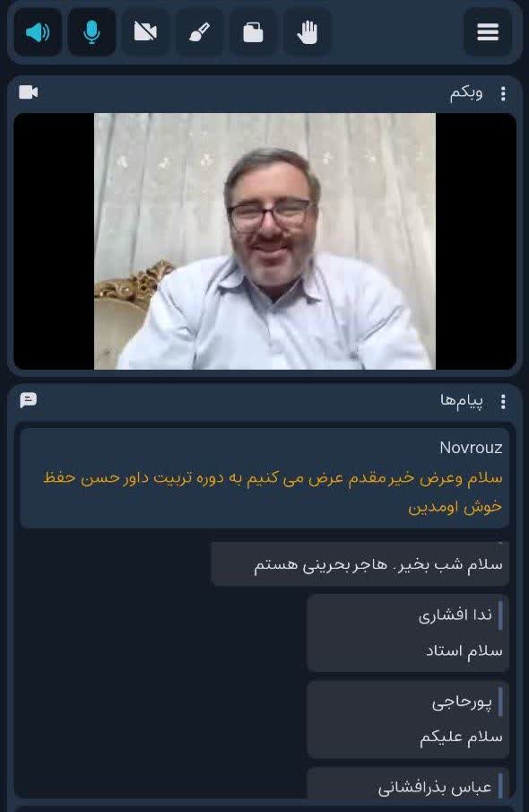Select the پیام‌ها panel title
Screen dimensions: 529x812
click(x=462, y=401)
